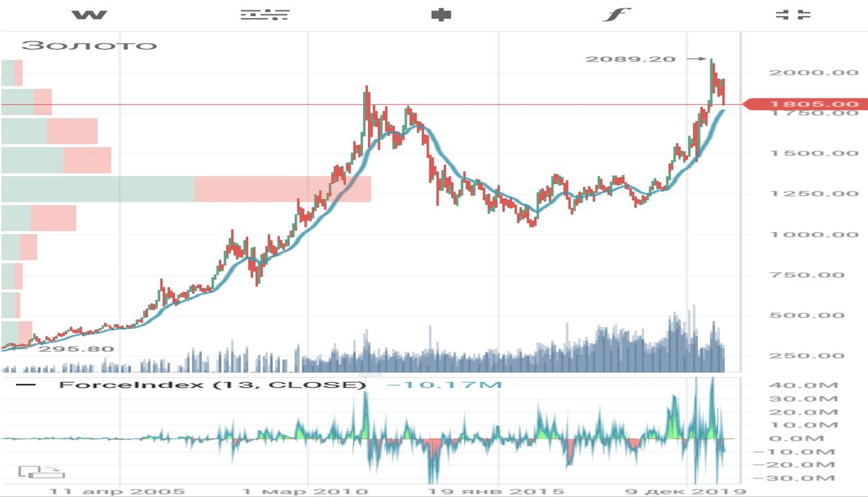Click the 295.80 low price label
Screen dimensions: 868x497
click(x=77, y=349)
